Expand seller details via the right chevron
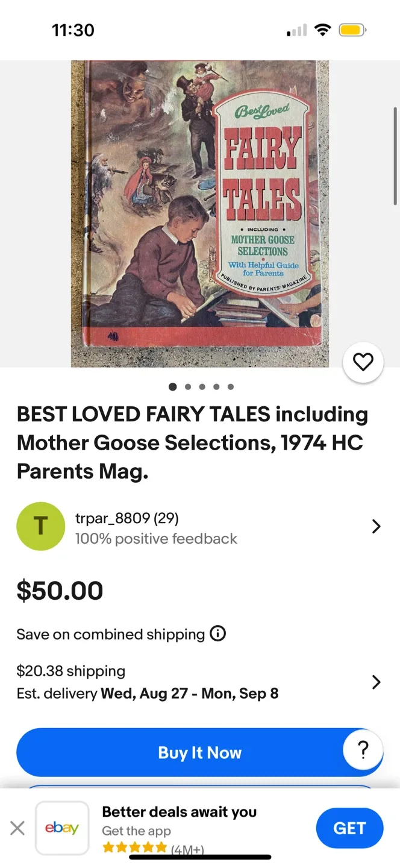The width and height of the screenshot is (400, 868). click(x=377, y=526)
